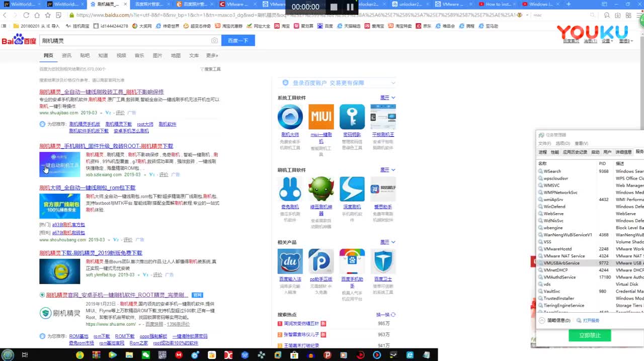The height and width of the screenshot is (361, 644).
Task: Click the 百度输入法 du icon
Action: tap(290, 261)
